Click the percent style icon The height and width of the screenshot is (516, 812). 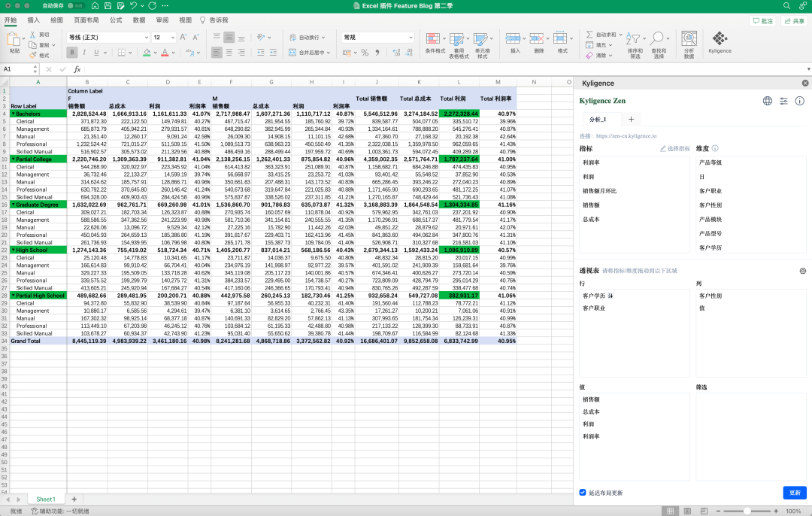(365, 53)
